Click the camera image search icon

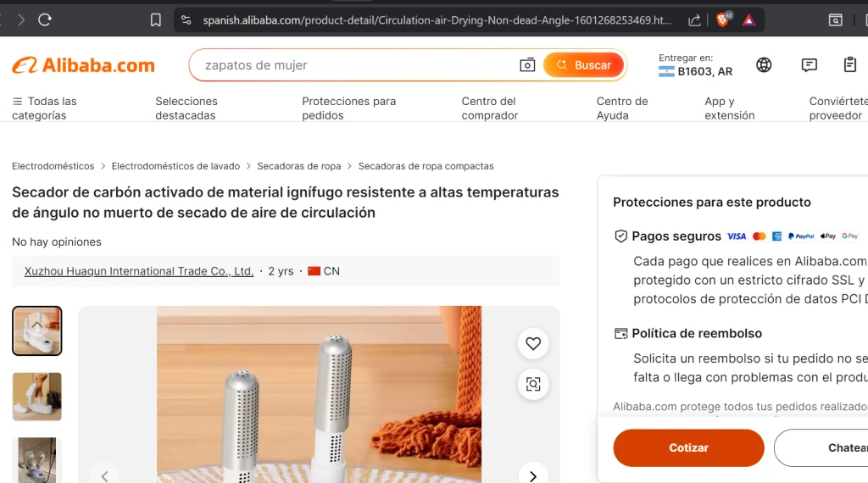pos(527,64)
